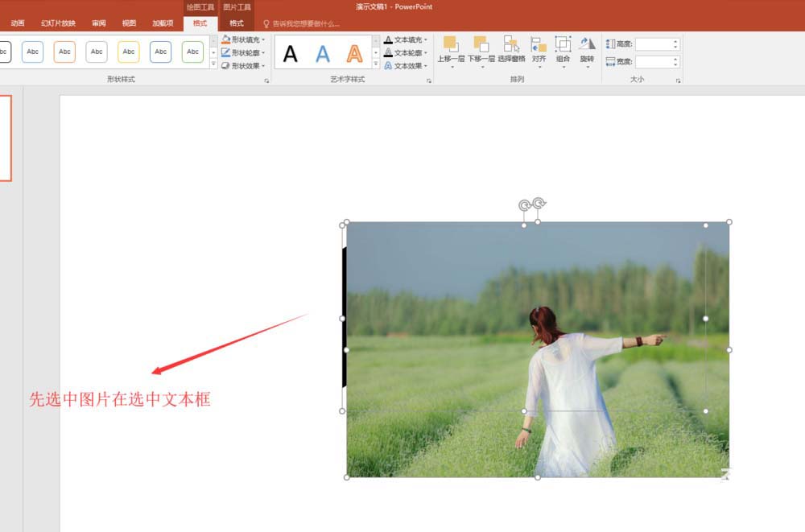Switch to the 图片工具 格式 tab
Screen dimensions: 805x532
[x=236, y=23]
